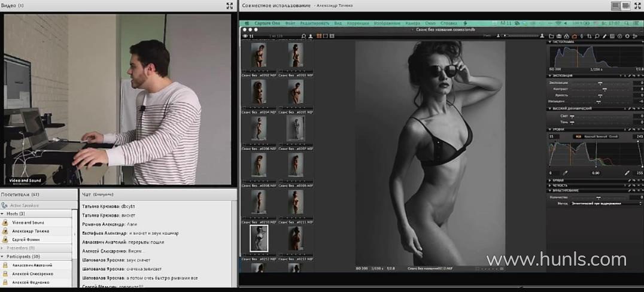This screenshot has width=644, height=292.
Task: Select the orange Exposure tool tab
Action: pyautogui.click(x=574, y=36)
